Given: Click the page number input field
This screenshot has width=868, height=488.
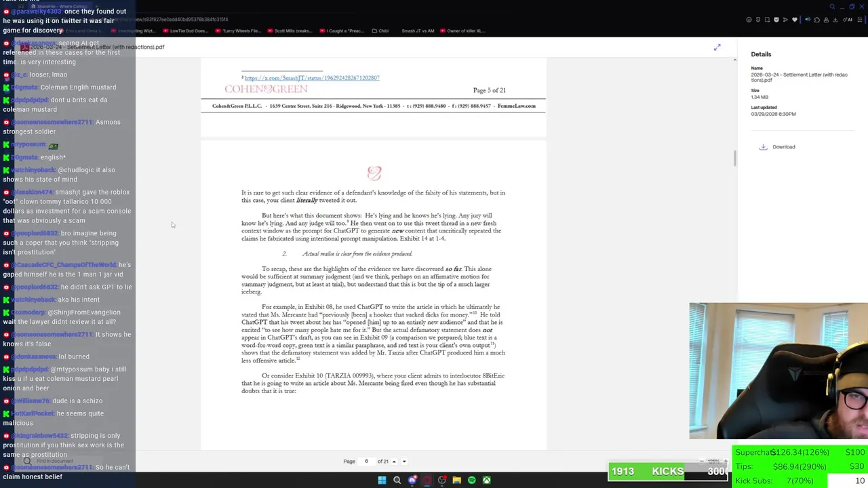Looking at the screenshot, I should pos(366,461).
